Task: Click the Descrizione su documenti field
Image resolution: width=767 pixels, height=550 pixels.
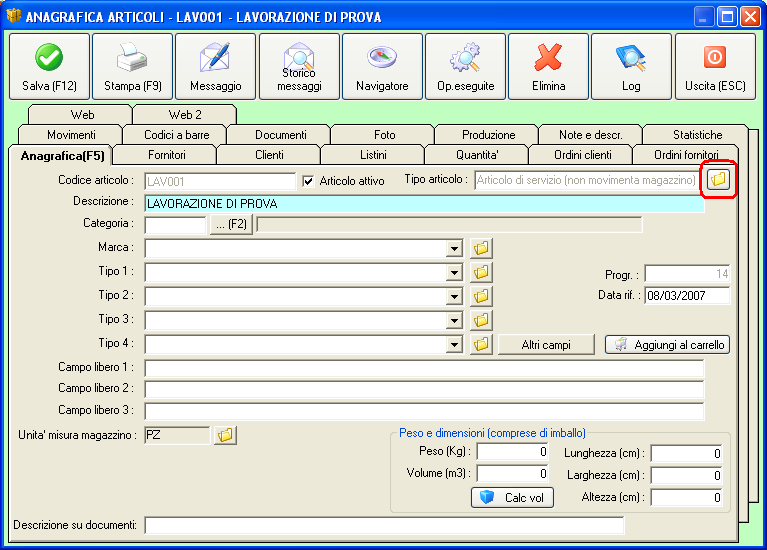Action: tap(384, 526)
